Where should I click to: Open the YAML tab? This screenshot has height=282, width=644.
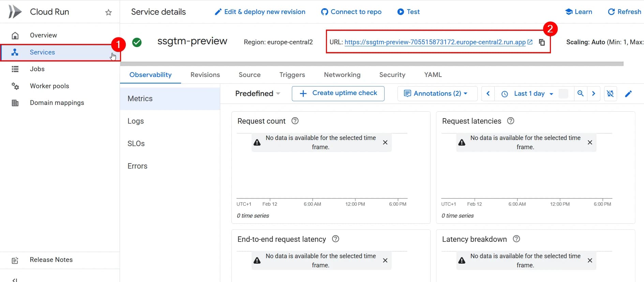click(433, 75)
